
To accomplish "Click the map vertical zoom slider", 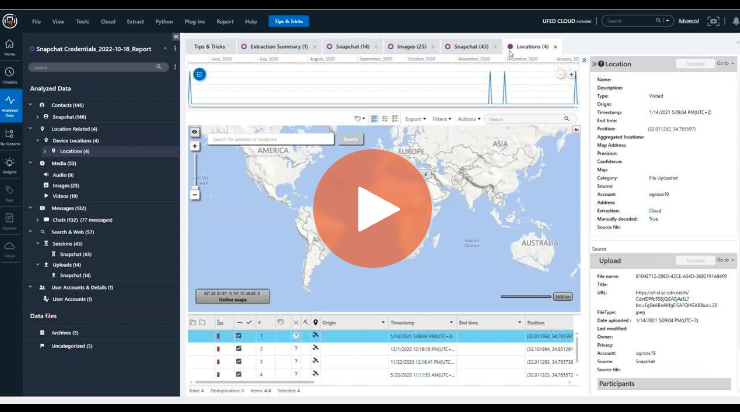I will pyautogui.click(x=195, y=170).
